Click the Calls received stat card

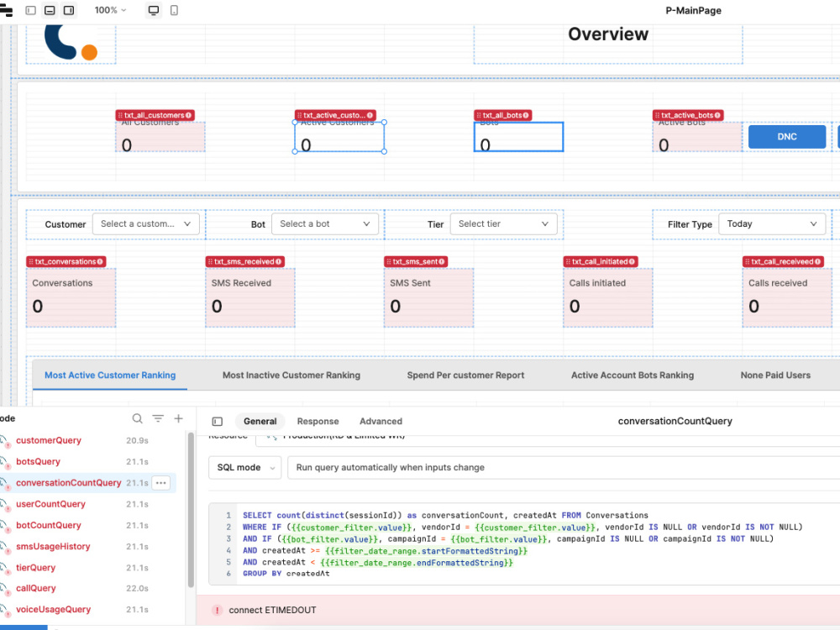787,297
